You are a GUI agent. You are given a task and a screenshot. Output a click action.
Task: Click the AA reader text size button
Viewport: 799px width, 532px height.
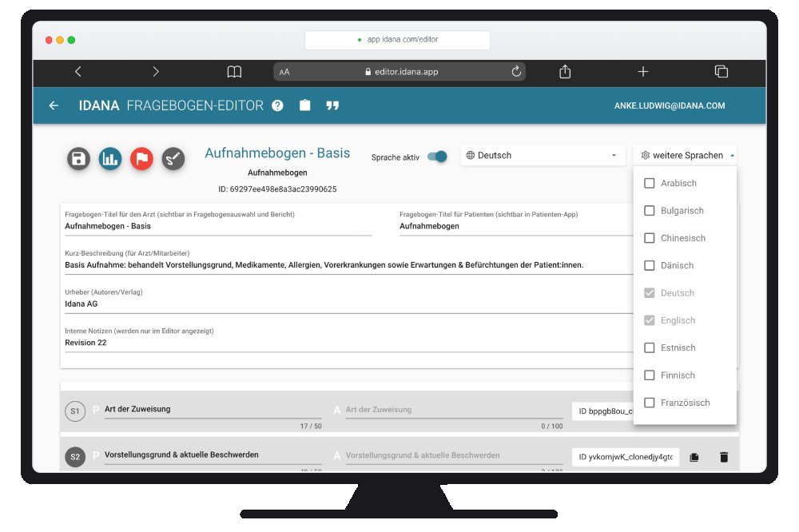click(x=284, y=73)
